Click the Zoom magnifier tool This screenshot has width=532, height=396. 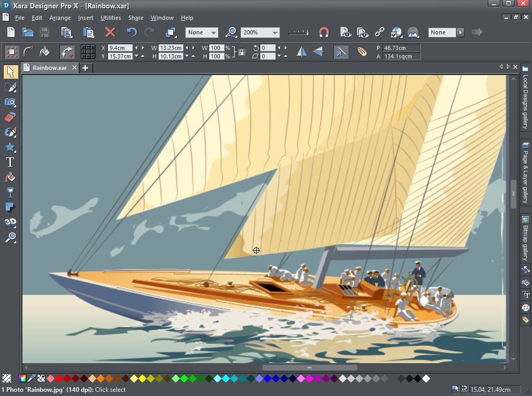10,238
